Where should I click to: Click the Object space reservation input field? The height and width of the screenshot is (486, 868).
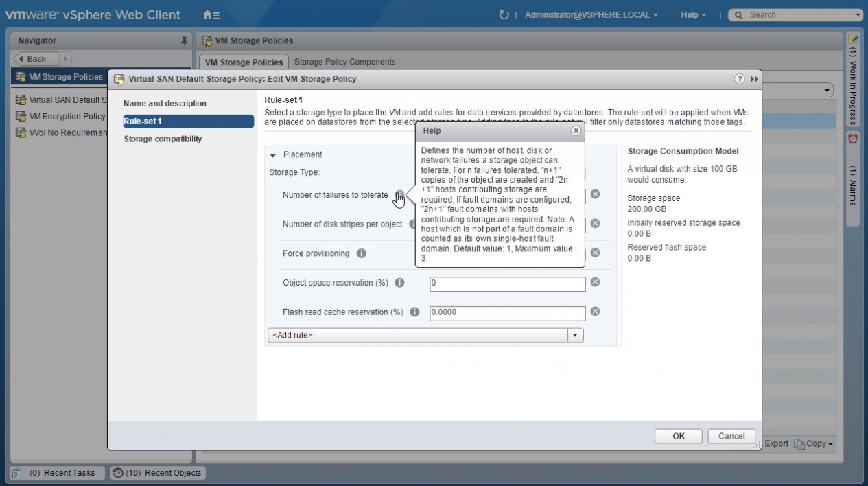[507, 283]
